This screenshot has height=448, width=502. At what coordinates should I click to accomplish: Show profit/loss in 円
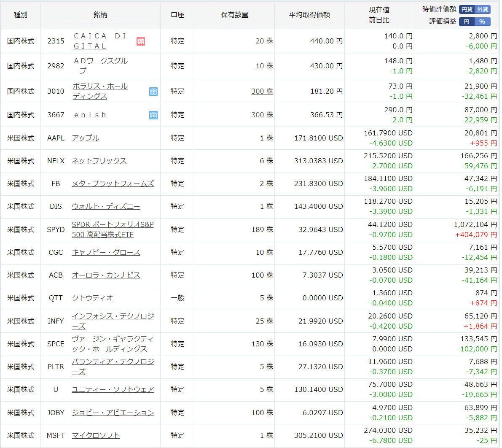click(x=467, y=22)
